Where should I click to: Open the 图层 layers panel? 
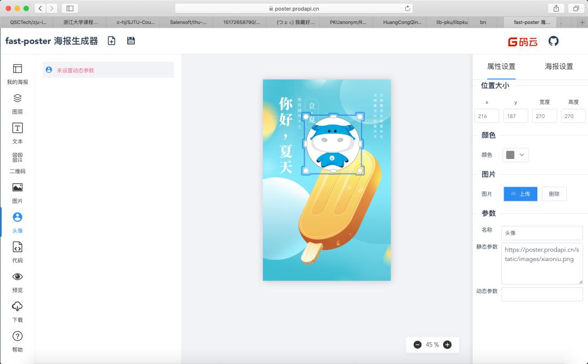(17, 104)
